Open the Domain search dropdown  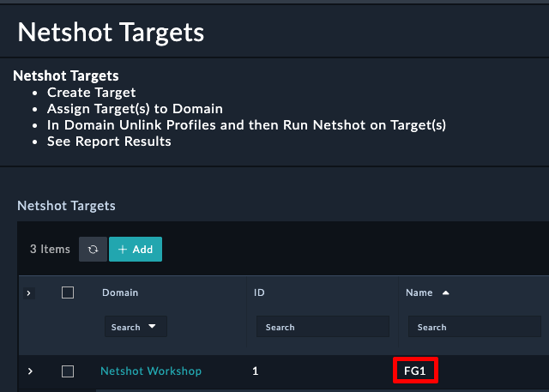(x=136, y=327)
